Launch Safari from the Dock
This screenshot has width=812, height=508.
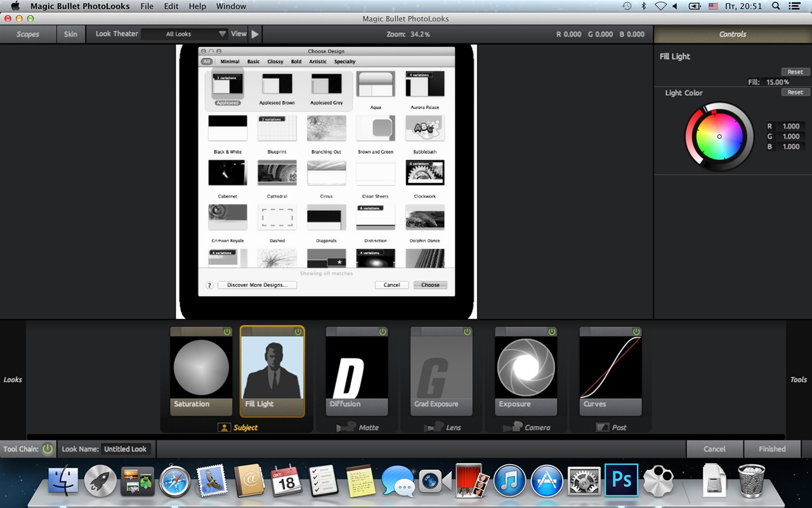[175, 481]
